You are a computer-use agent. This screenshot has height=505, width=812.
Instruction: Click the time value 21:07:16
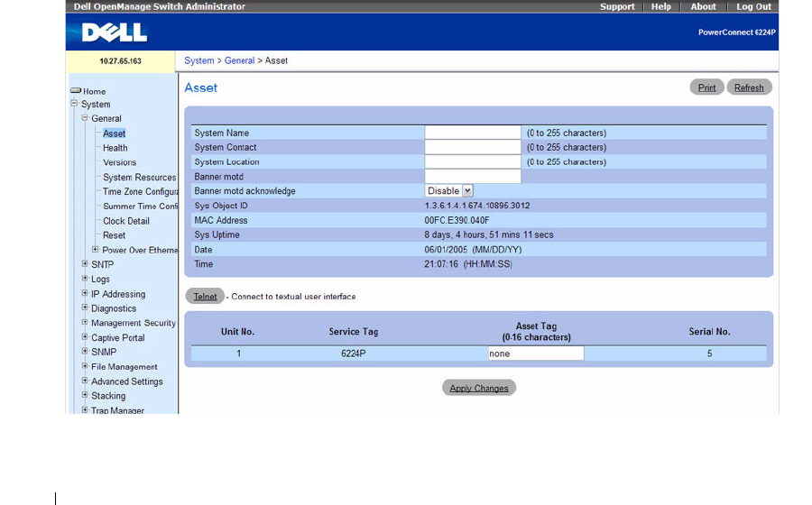[x=441, y=264]
